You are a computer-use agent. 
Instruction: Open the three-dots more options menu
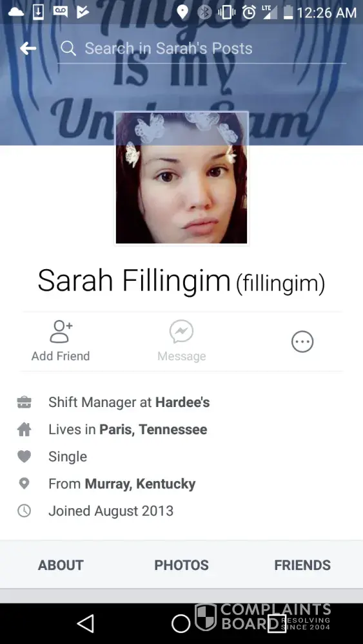(302, 342)
